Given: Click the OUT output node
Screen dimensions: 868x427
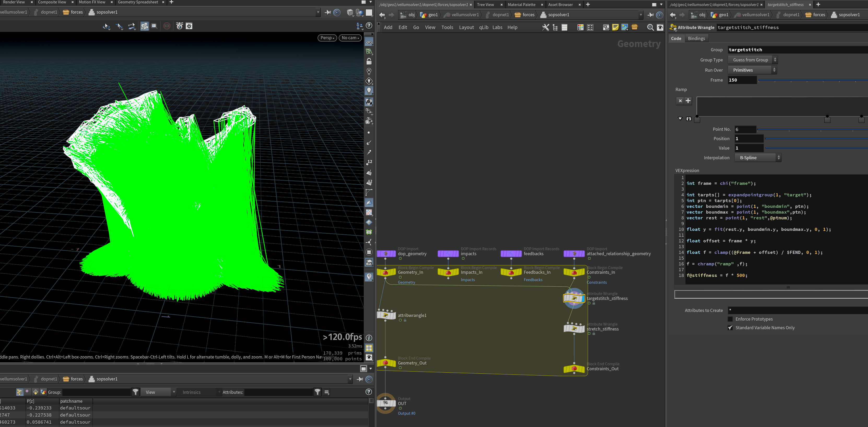Looking at the screenshot, I should (x=386, y=403).
